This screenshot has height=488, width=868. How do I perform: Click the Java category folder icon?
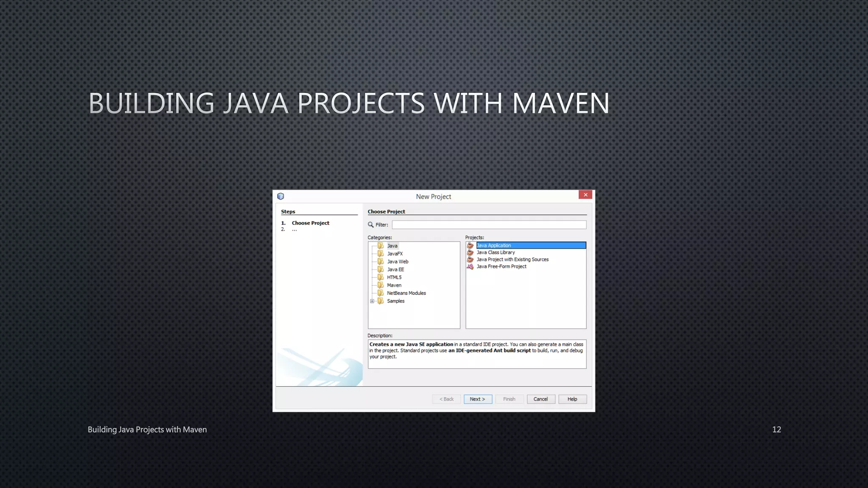(x=381, y=246)
